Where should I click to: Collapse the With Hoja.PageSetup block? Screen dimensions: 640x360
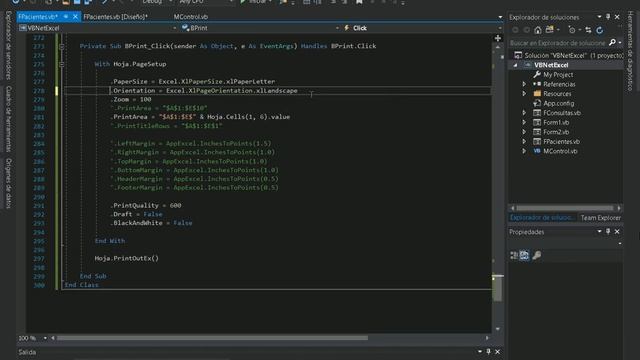pos(62,64)
